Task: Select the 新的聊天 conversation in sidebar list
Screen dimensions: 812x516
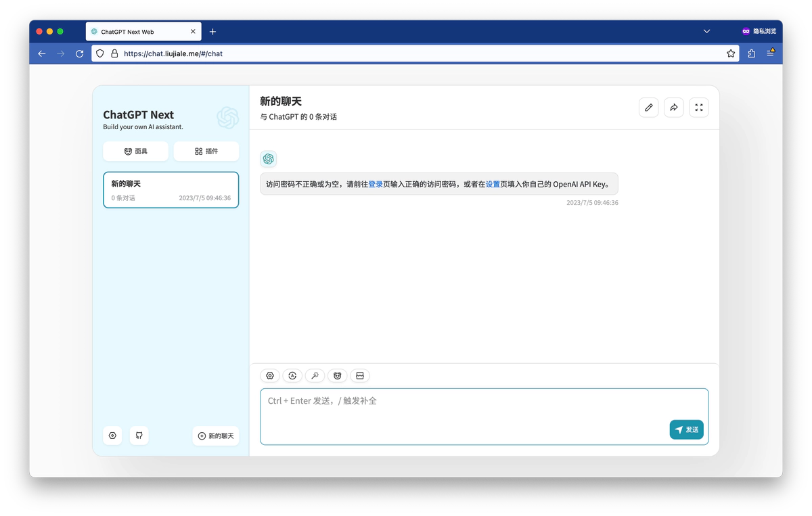Action: coord(171,190)
